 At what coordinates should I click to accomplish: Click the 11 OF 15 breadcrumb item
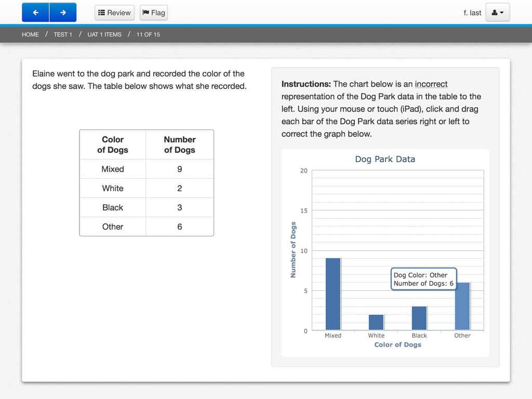148,34
